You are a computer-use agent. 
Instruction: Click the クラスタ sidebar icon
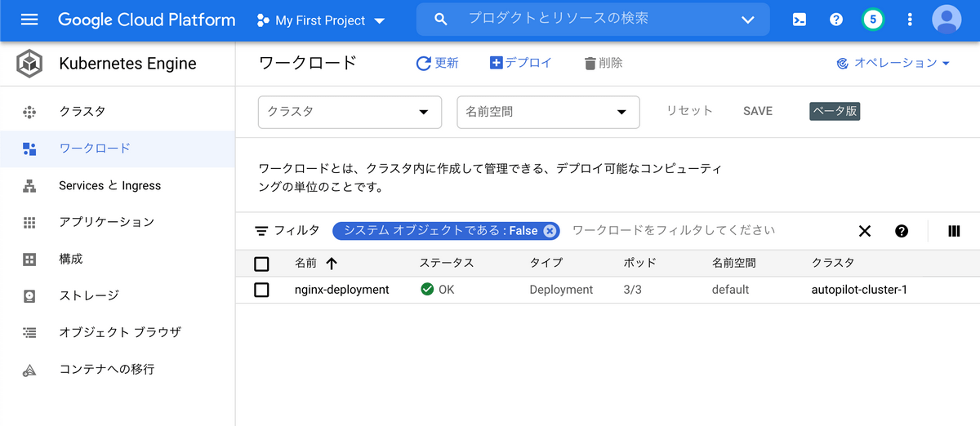click(29, 112)
